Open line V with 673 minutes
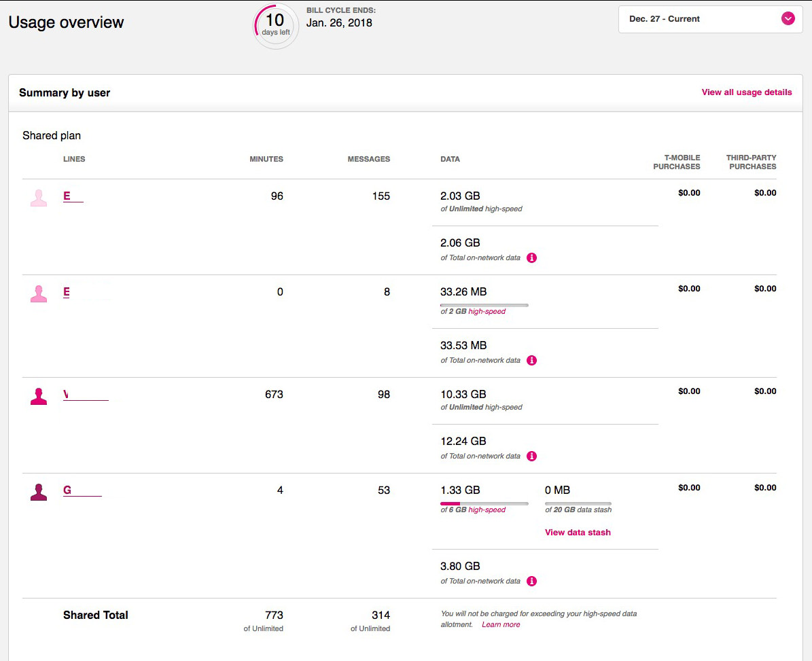812x661 pixels. [x=67, y=395]
